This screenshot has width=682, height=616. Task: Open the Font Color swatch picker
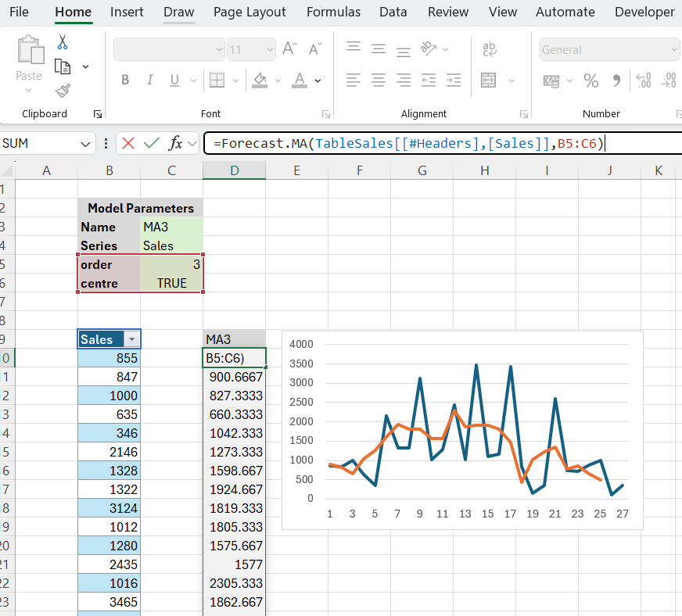(x=317, y=81)
